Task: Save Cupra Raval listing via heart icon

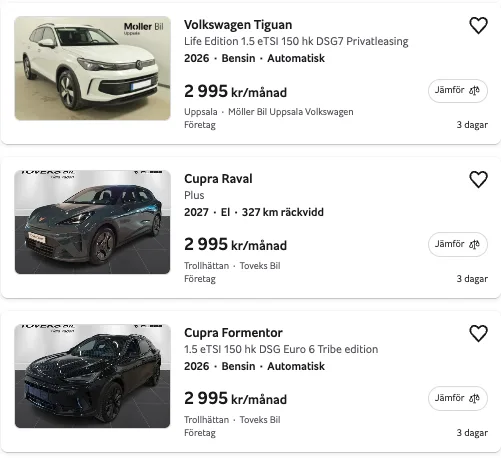Action: (x=478, y=179)
